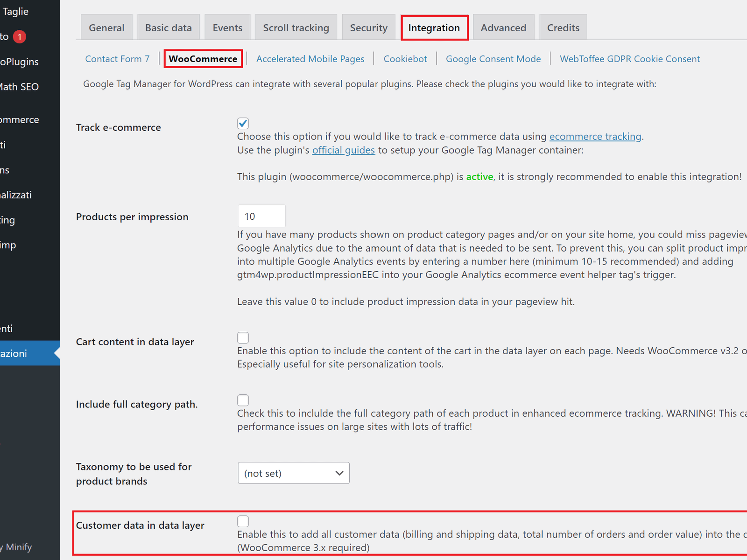
Task: Open the Contact Form 7 integration section
Action: click(117, 59)
